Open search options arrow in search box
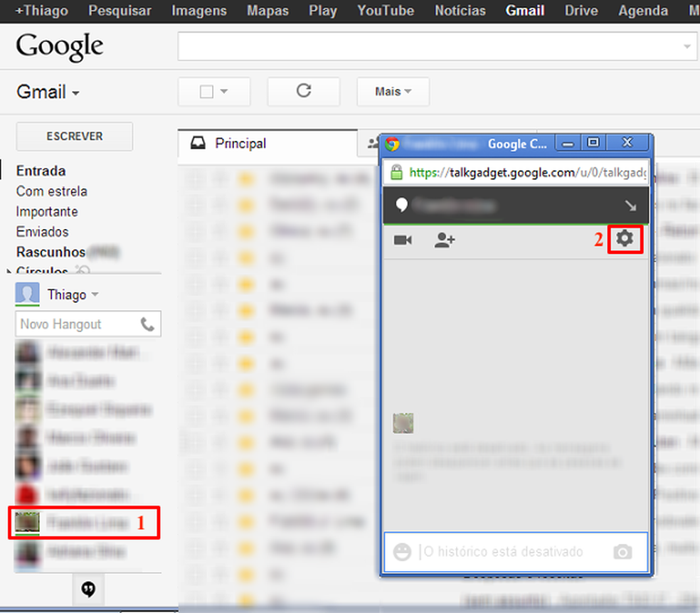This screenshot has width=700, height=613. coord(687,46)
